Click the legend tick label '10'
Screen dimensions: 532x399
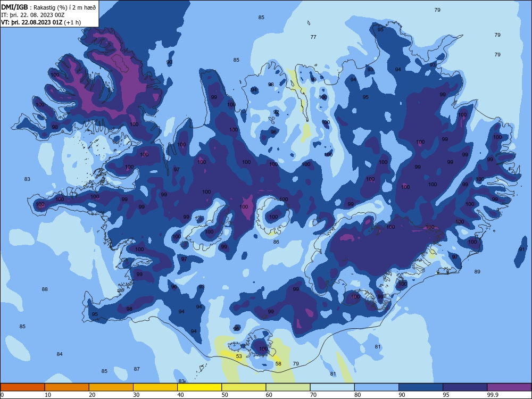[48, 395]
